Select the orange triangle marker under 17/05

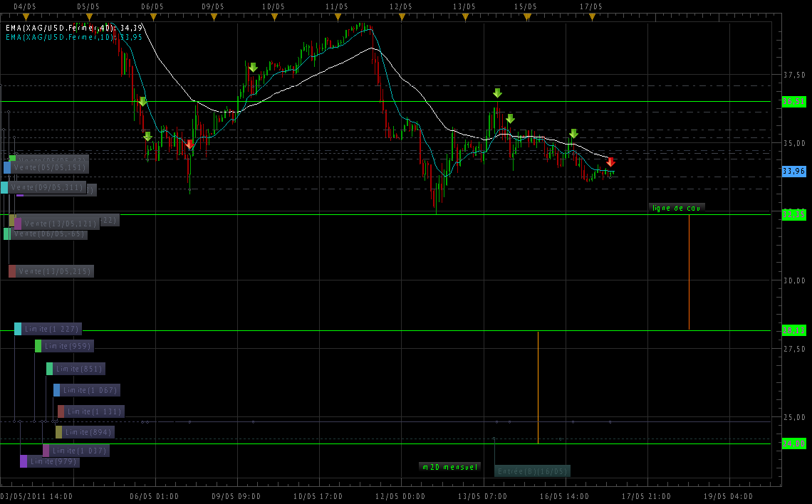click(x=591, y=16)
